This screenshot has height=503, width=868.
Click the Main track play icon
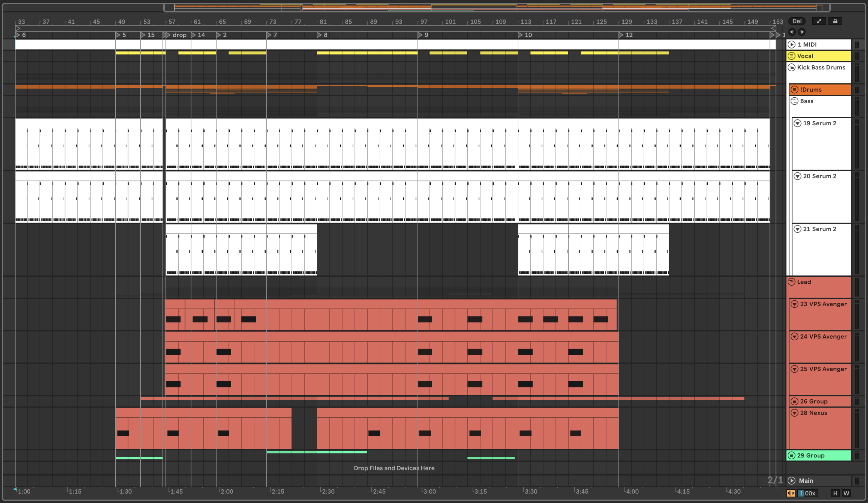792,481
